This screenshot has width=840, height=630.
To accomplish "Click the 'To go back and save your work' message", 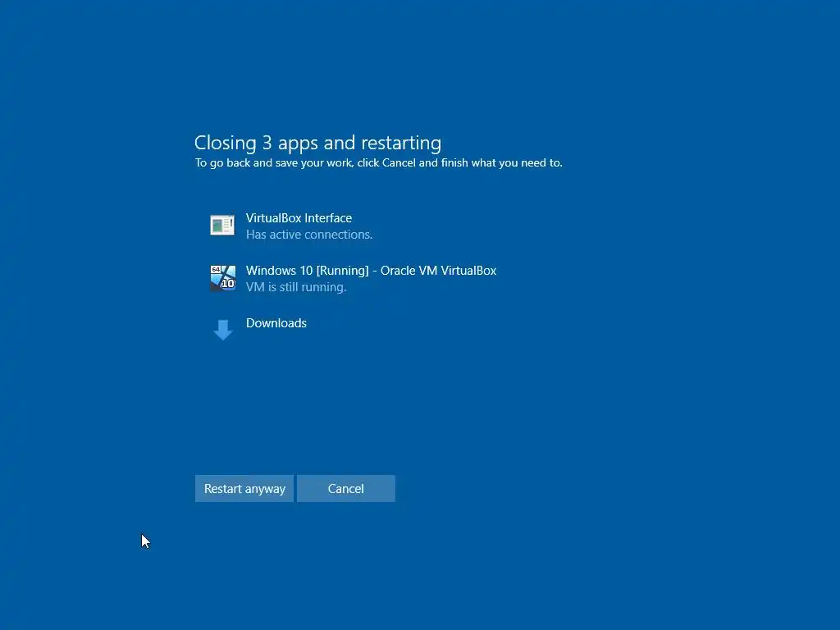I will (x=379, y=163).
